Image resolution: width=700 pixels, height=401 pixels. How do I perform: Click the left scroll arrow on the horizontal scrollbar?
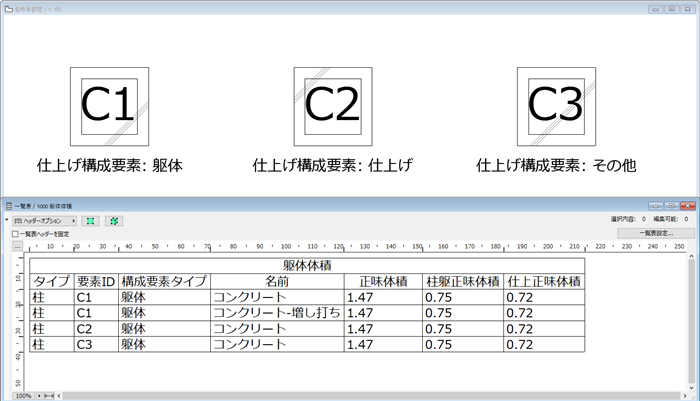59,396
